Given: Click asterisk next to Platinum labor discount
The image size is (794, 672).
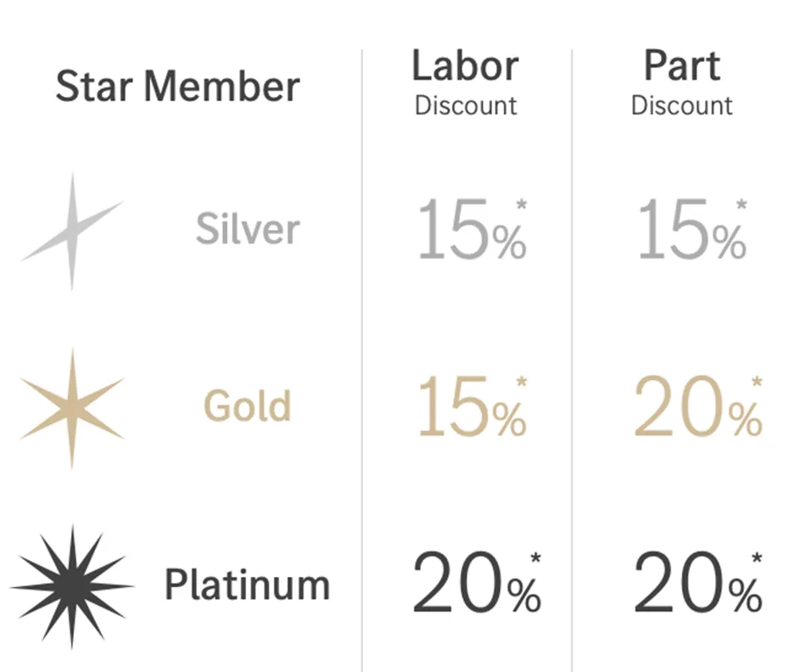Looking at the screenshot, I should click(x=536, y=558).
